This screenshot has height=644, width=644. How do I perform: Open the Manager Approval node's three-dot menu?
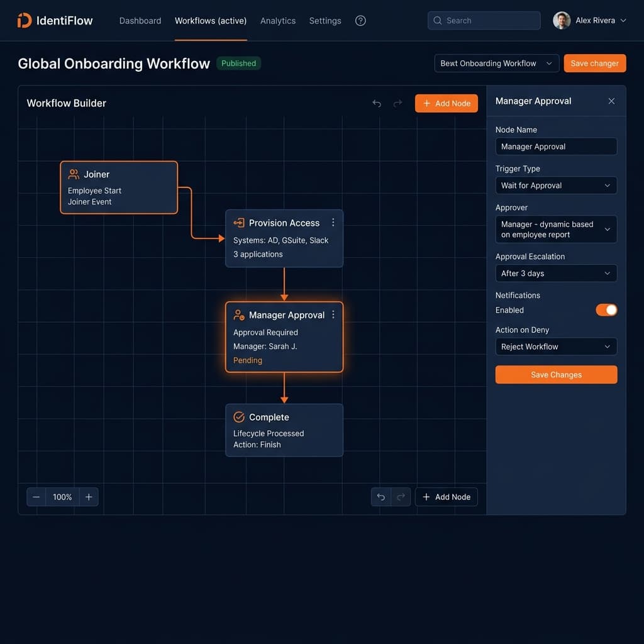(333, 313)
